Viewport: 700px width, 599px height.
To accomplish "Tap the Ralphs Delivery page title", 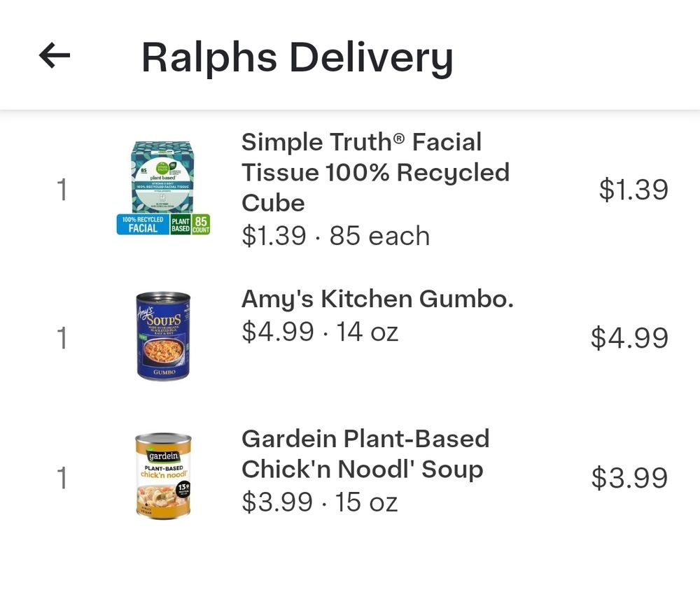I will (x=297, y=57).
